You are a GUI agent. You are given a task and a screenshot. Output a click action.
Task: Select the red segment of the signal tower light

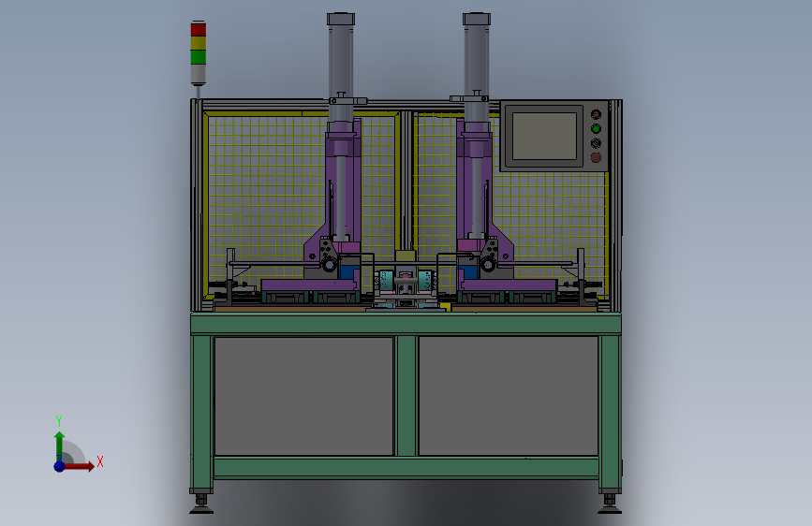pyautogui.click(x=199, y=30)
